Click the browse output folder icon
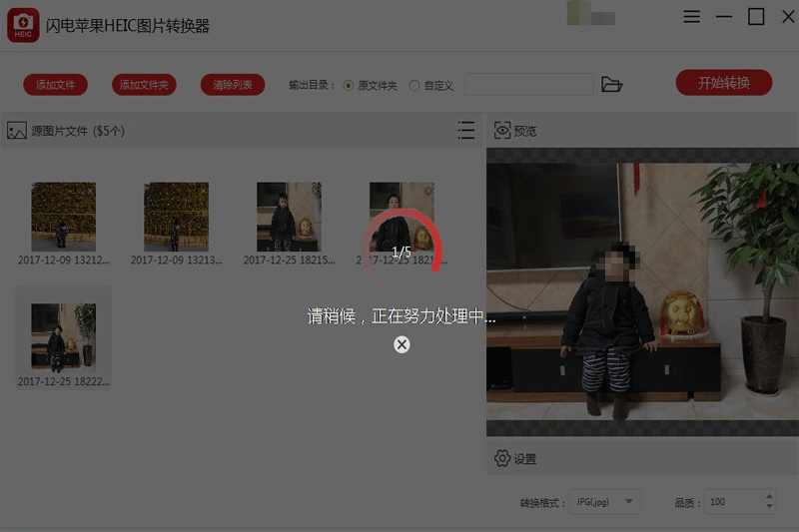Screen dimensions: 799x532 (x=612, y=85)
